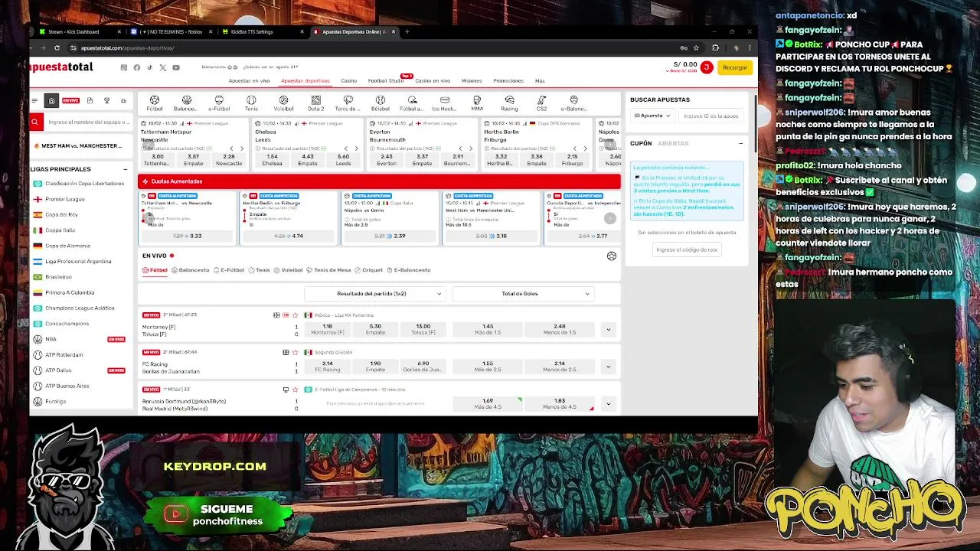
Task: Select the Fútbol sport icon
Action: point(155,103)
